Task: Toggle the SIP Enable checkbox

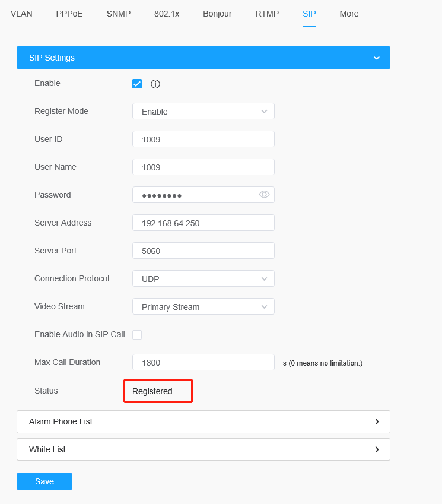Action: tap(137, 84)
